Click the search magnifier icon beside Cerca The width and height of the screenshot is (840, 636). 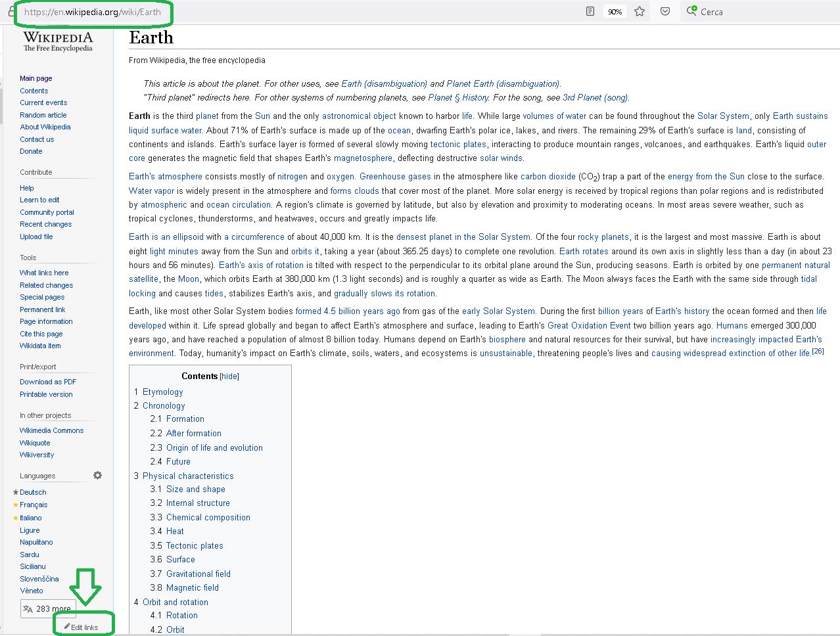coord(691,11)
